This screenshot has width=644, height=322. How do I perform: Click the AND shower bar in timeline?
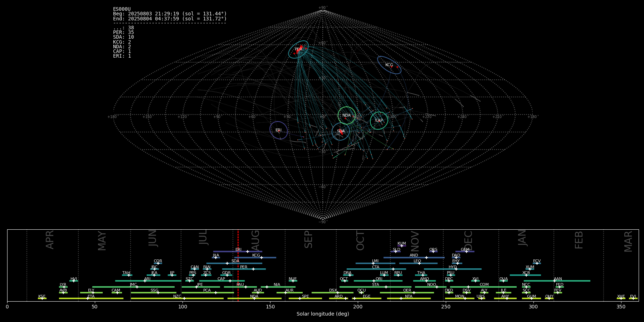pyautogui.click(x=414, y=258)
